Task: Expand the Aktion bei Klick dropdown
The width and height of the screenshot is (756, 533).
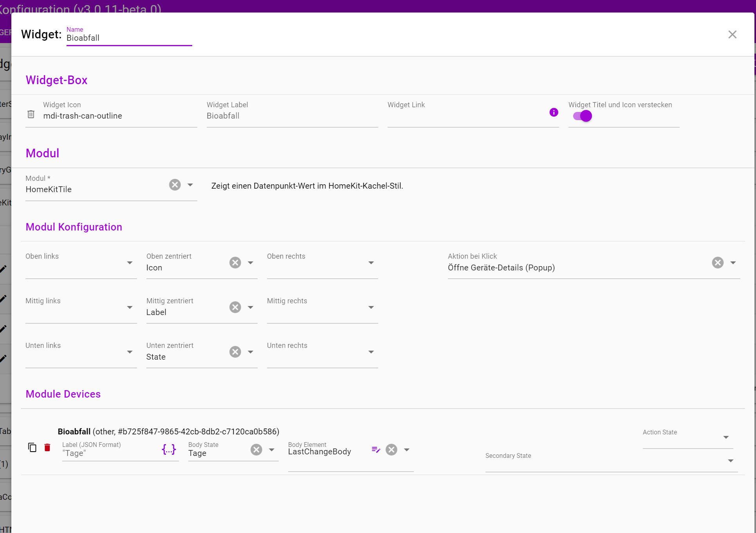Action: pyautogui.click(x=733, y=263)
